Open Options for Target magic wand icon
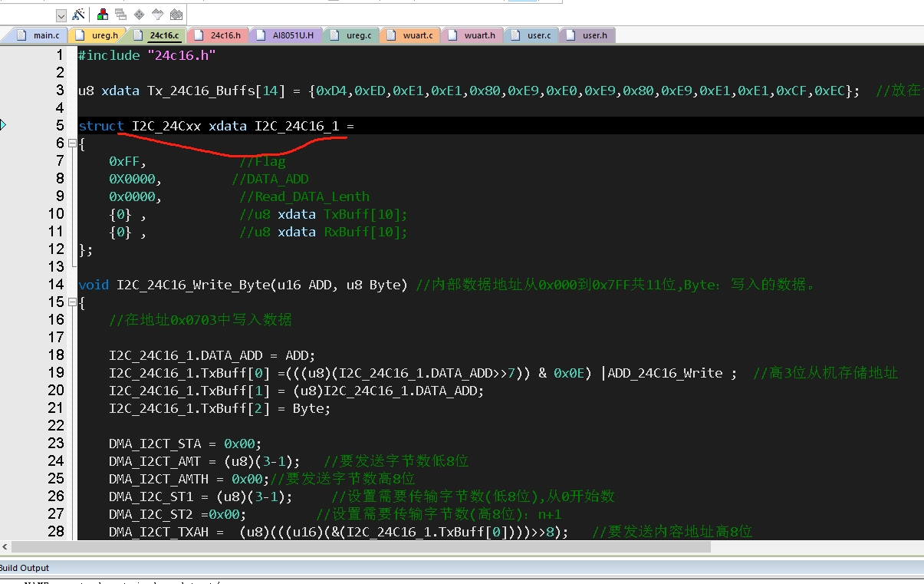The width and height of the screenshot is (924, 584). click(x=78, y=14)
